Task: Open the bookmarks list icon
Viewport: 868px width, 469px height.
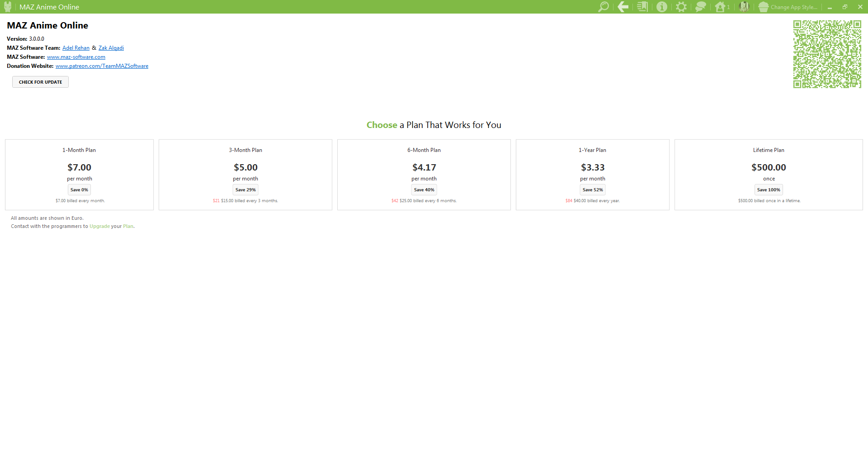Action: tap(642, 7)
